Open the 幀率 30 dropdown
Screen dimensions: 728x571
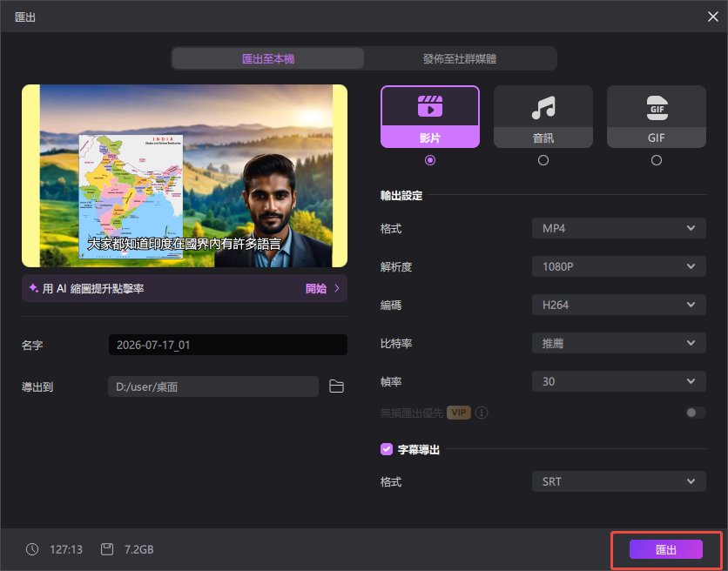(x=619, y=381)
